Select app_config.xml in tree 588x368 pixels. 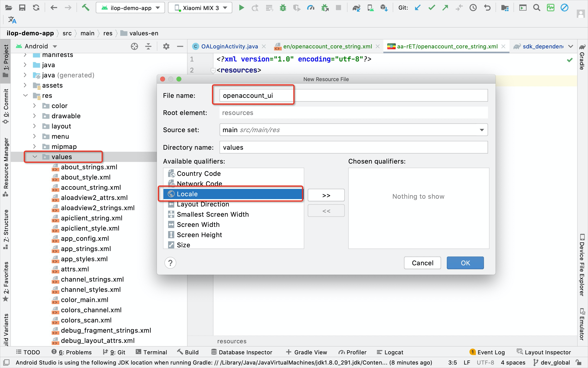click(85, 239)
